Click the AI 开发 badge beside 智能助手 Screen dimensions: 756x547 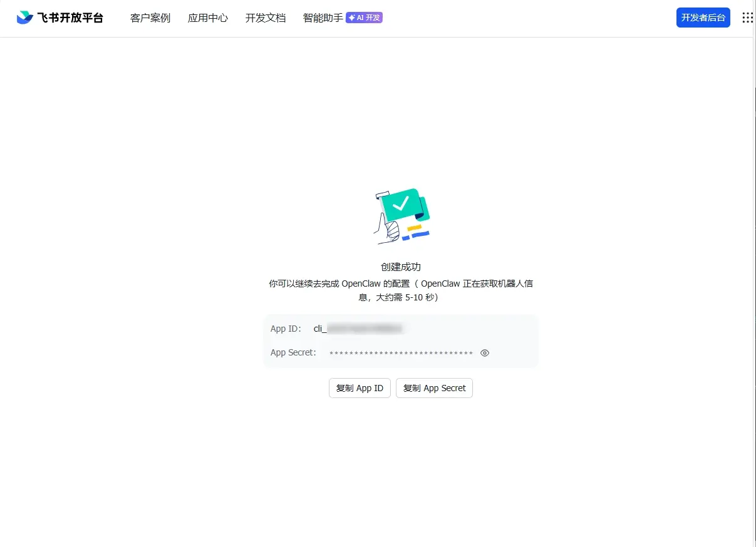[x=364, y=18]
